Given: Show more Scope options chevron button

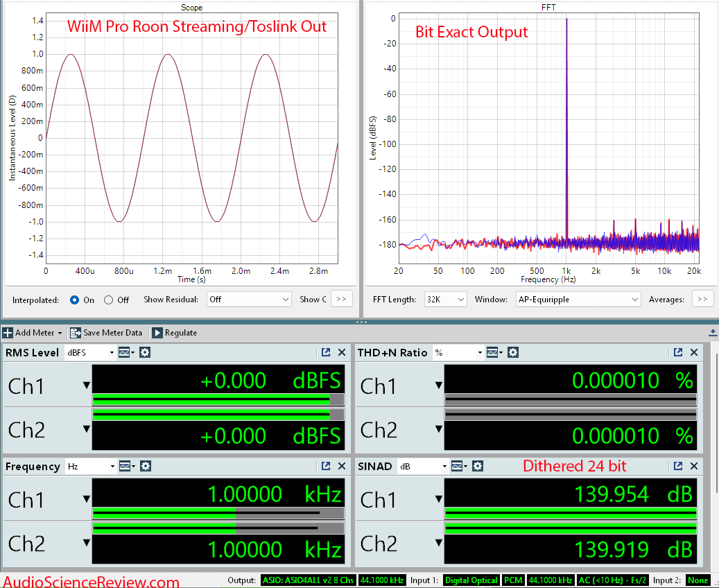Looking at the screenshot, I should tap(341, 299).
